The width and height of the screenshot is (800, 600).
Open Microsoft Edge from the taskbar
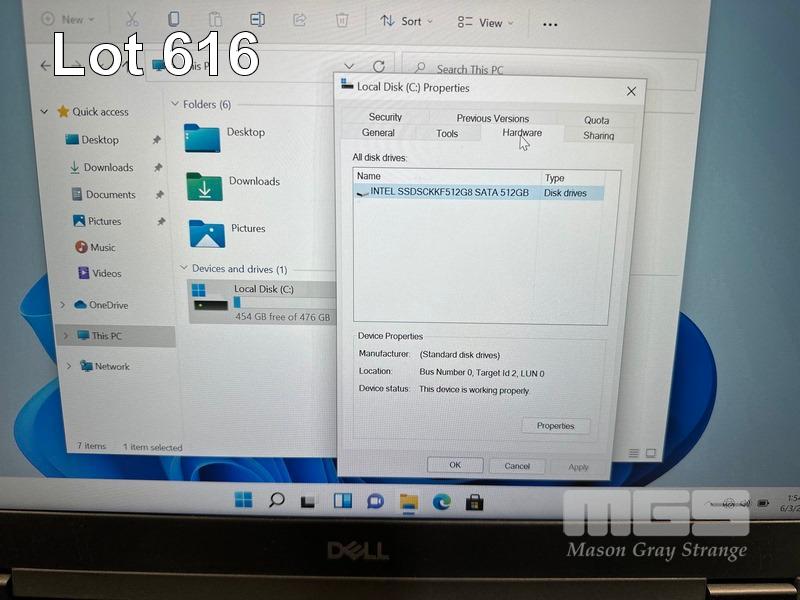(441, 501)
